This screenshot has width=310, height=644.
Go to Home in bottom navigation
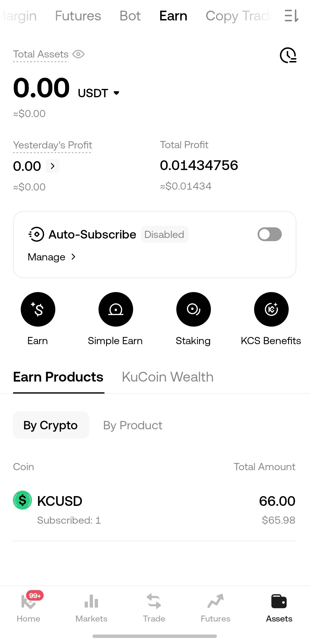click(29, 606)
